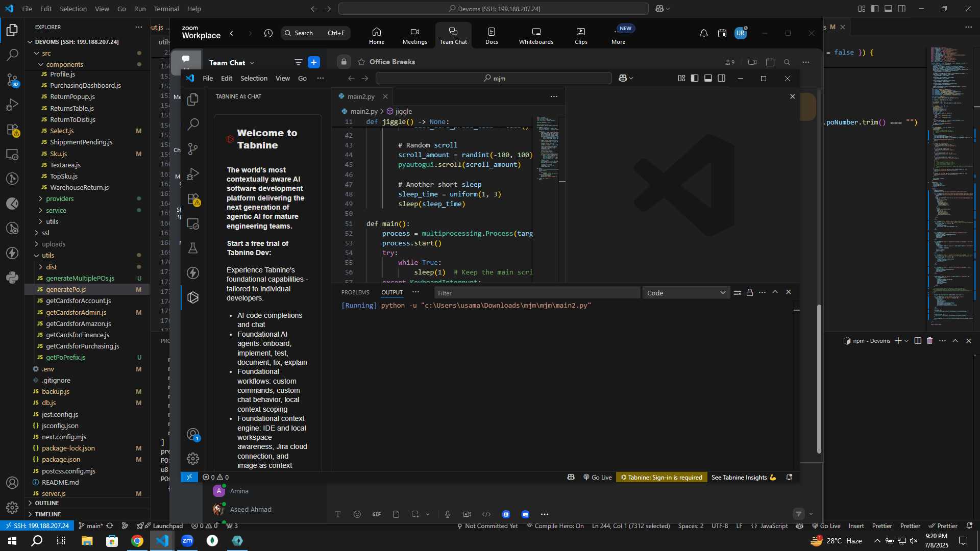Open Extensions view in outer VS Code activity bar

click(x=12, y=130)
